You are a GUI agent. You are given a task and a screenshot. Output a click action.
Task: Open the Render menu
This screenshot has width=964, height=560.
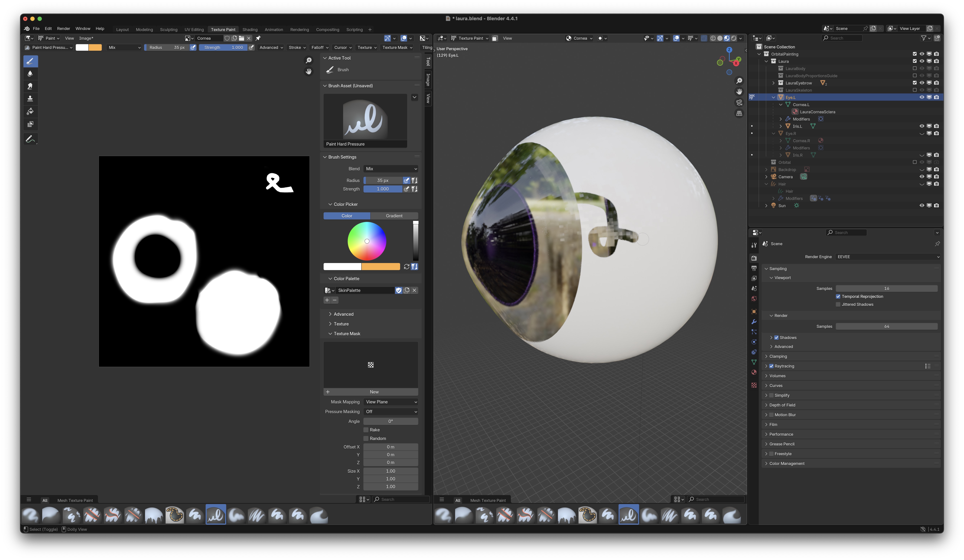pyautogui.click(x=63, y=29)
